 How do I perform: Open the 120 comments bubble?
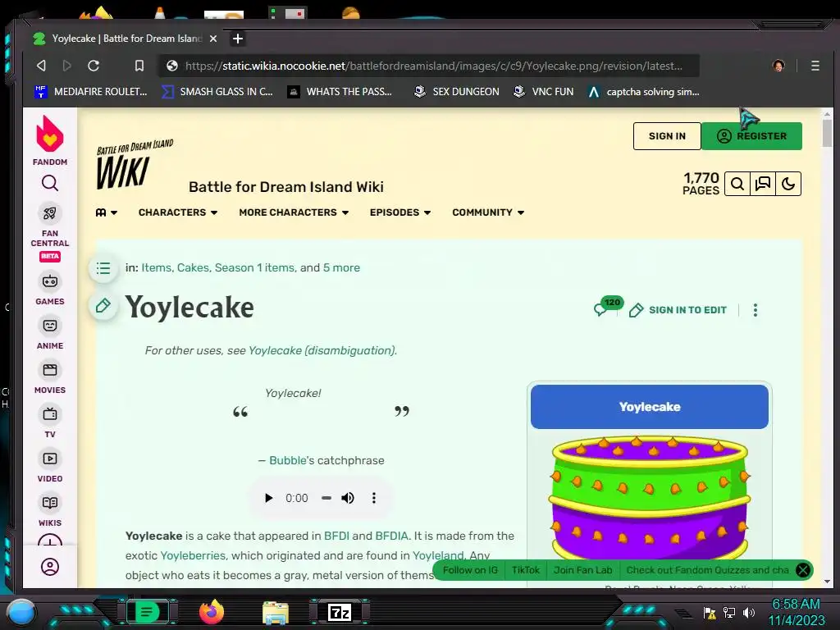pyautogui.click(x=608, y=307)
